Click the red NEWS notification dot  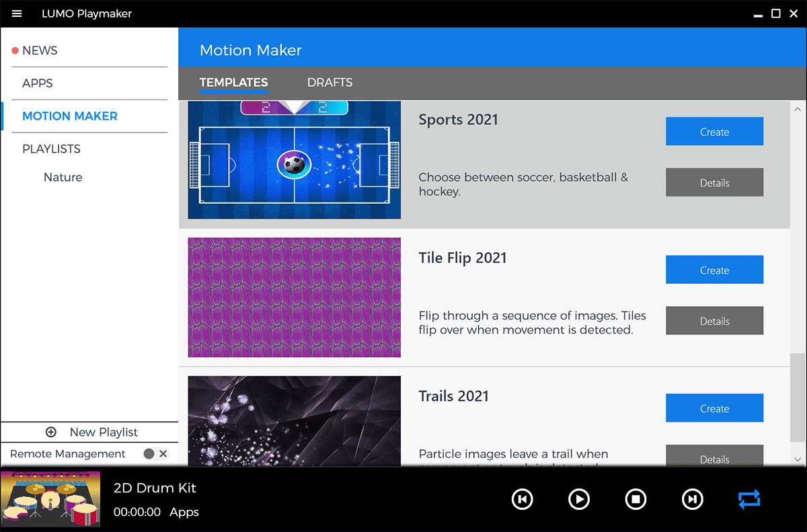pos(15,50)
